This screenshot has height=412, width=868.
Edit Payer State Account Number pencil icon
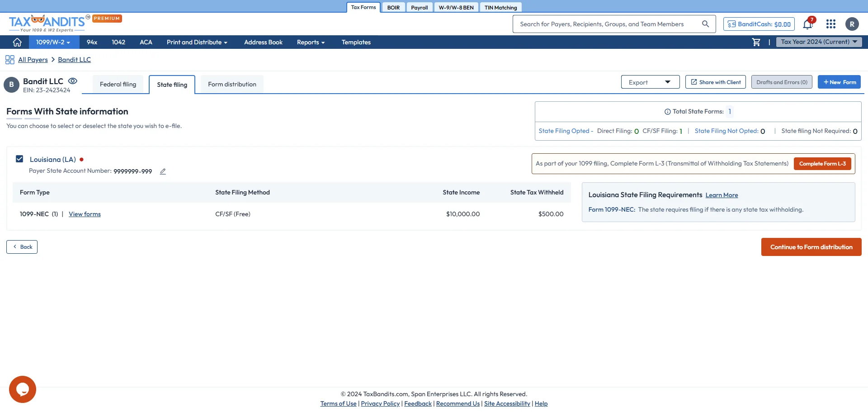pyautogui.click(x=163, y=171)
